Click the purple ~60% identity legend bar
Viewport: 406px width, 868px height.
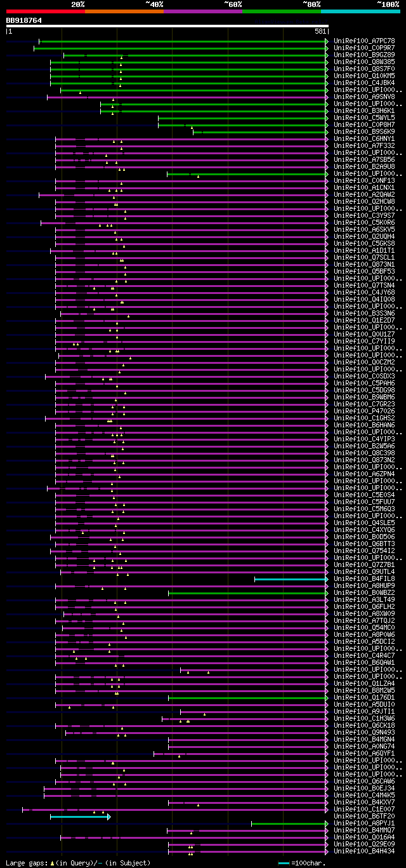(202, 11)
